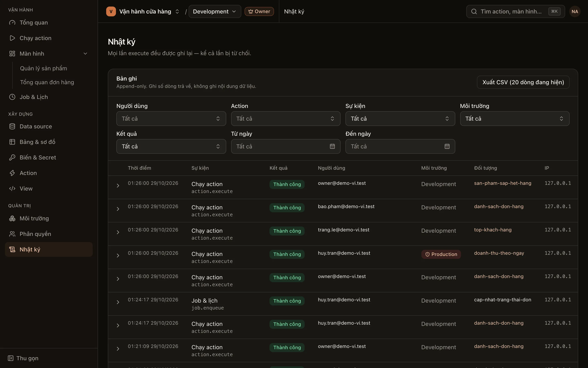Click Xuất CSV (20 dòng đang hiện) button
This screenshot has width=588, height=368.
pos(523,82)
